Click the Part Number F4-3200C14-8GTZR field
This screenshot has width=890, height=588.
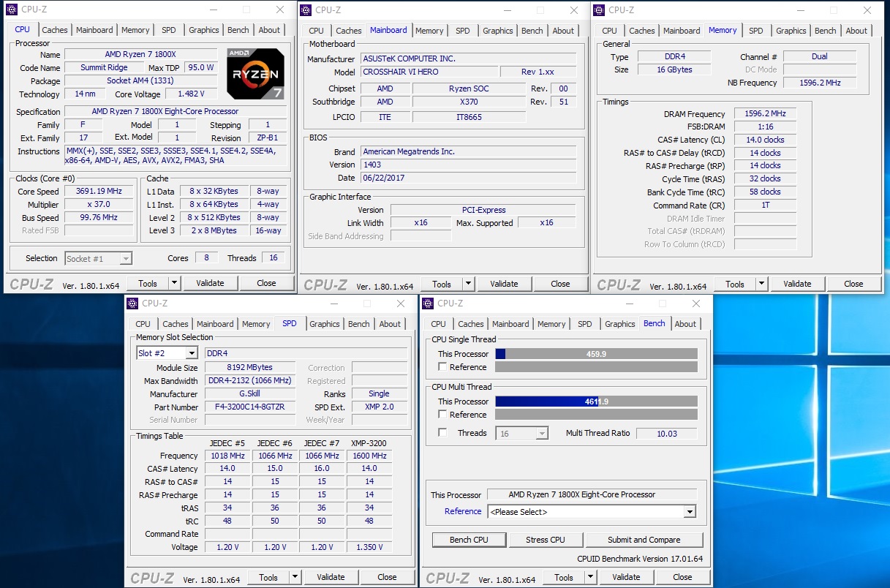click(x=250, y=407)
